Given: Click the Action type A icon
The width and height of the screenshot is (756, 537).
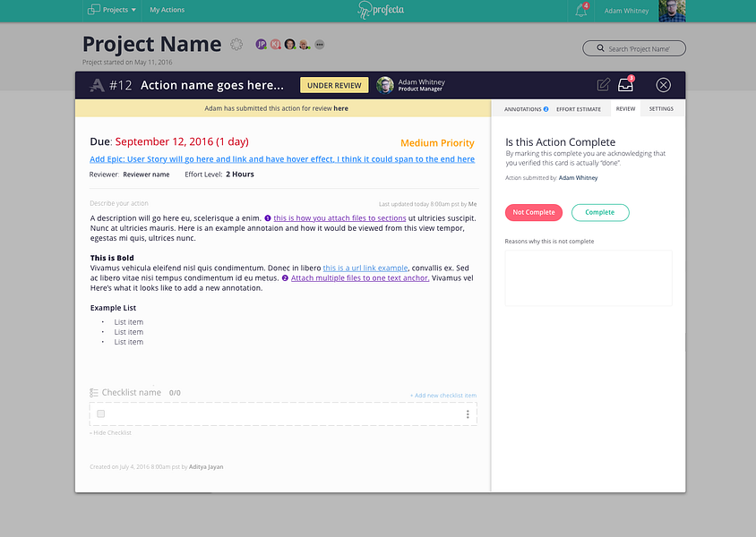Looking at the screenshot, I should pos(97,85).
